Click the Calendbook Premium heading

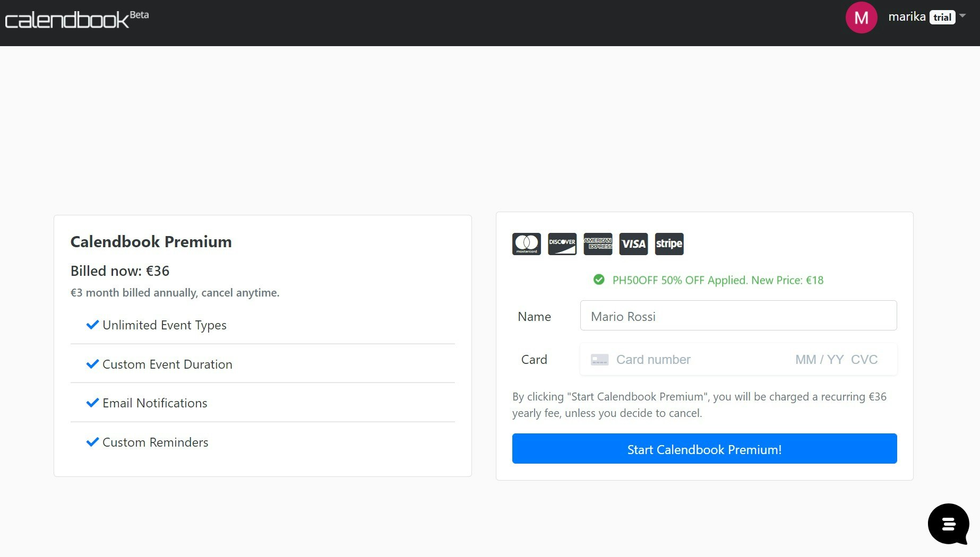point(151,241)
